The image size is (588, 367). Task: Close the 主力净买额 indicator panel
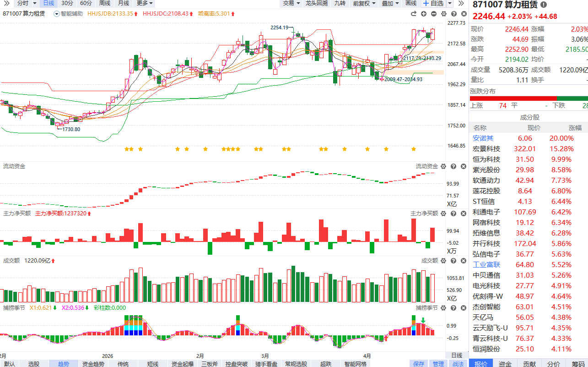coord(463,214)
